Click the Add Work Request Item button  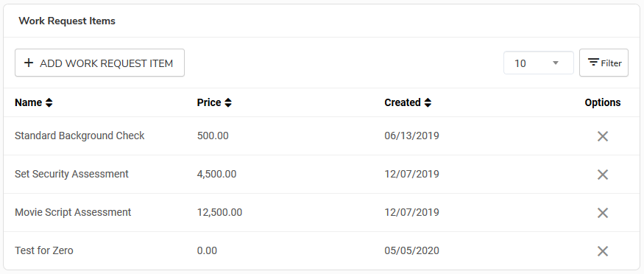(x=99, y=63)
